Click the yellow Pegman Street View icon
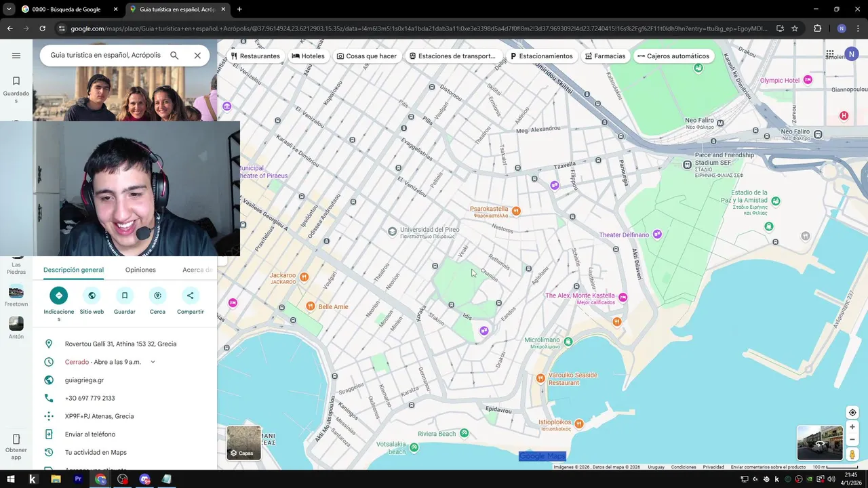 click(x=852, y=455)
